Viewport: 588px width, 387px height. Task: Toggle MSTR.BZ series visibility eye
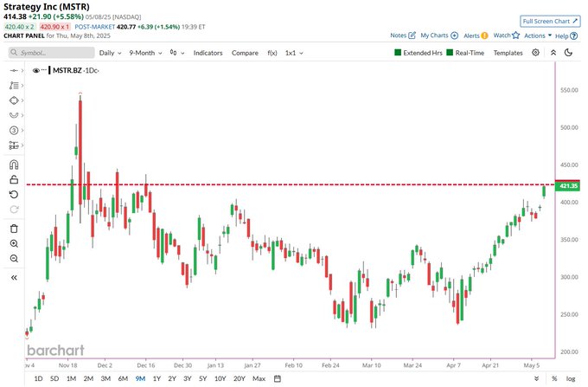click(x=36, y=71)
